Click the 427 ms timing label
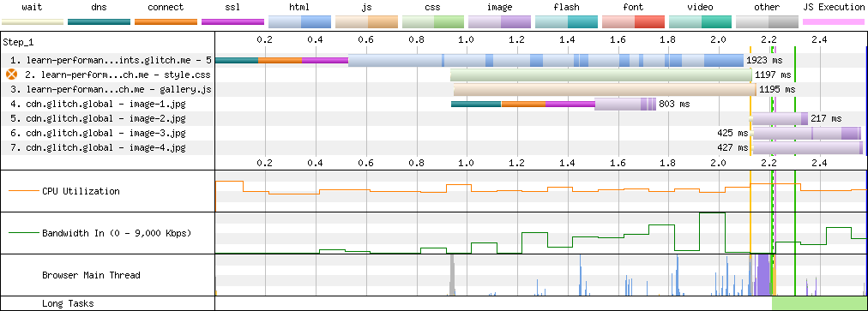 [x=732, y=147]
